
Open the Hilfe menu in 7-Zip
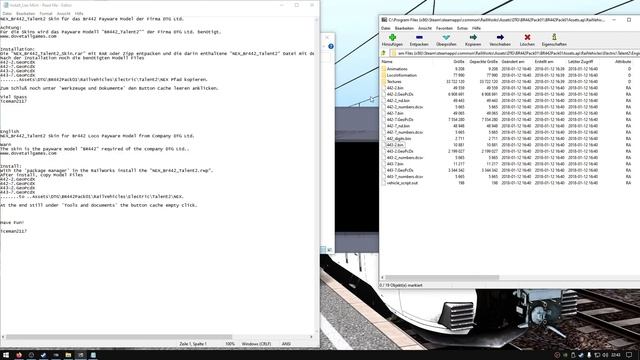pyautogui.click(x=476, y=28)
